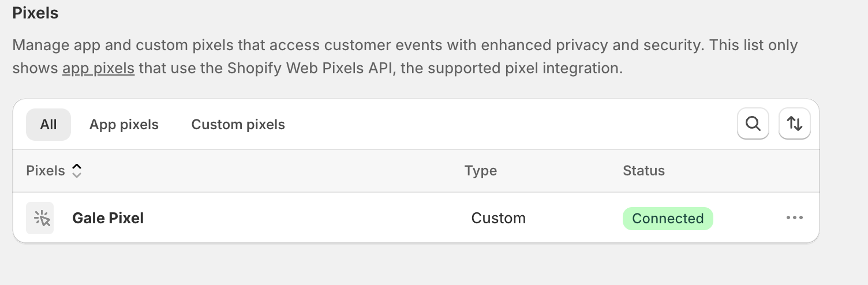This screenshot has width=868, height=285.
Task: Click the green Connected status badge
Action: point(668,219)
